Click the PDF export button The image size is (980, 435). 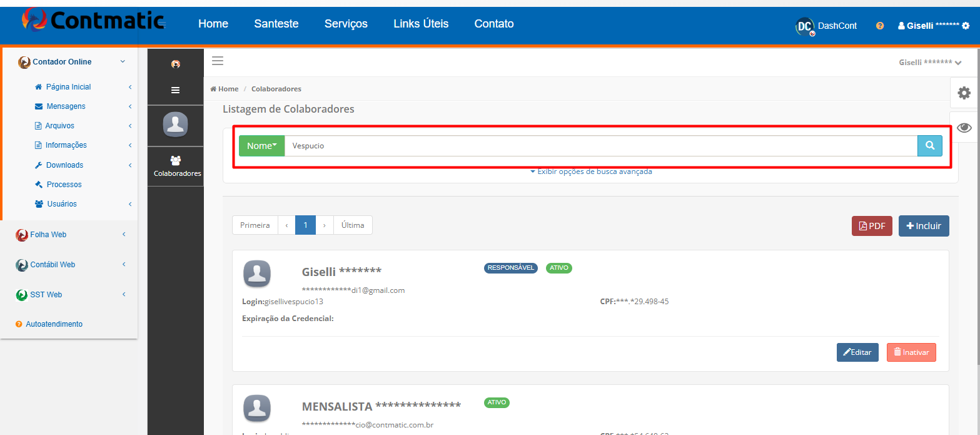pos(872,226)
